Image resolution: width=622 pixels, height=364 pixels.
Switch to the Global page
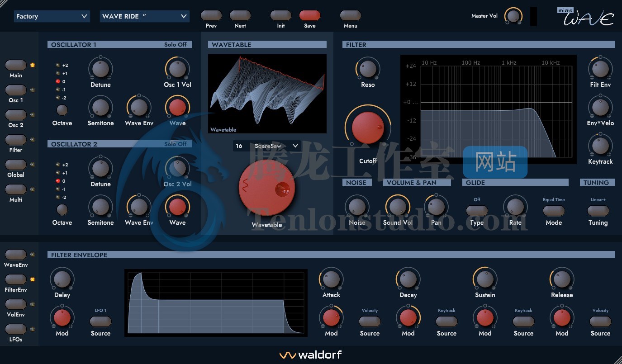(16, 165)
